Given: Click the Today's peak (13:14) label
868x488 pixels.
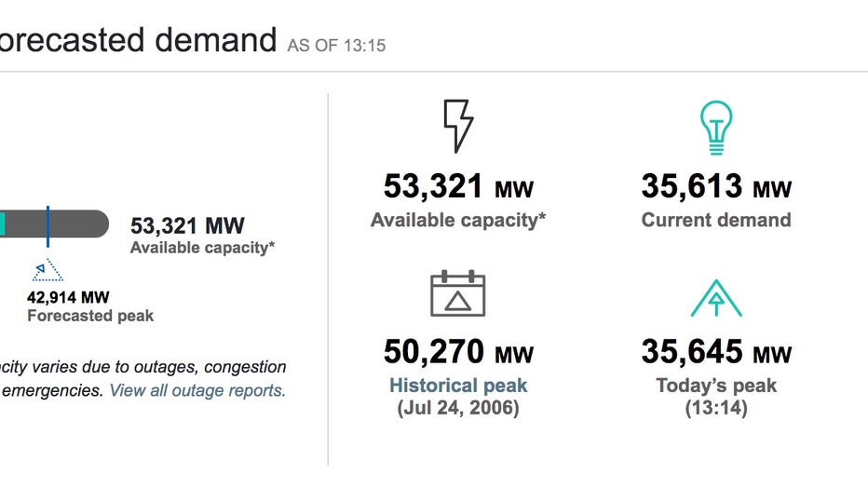Looking at the screenshot, I should [x=716, y=397].
